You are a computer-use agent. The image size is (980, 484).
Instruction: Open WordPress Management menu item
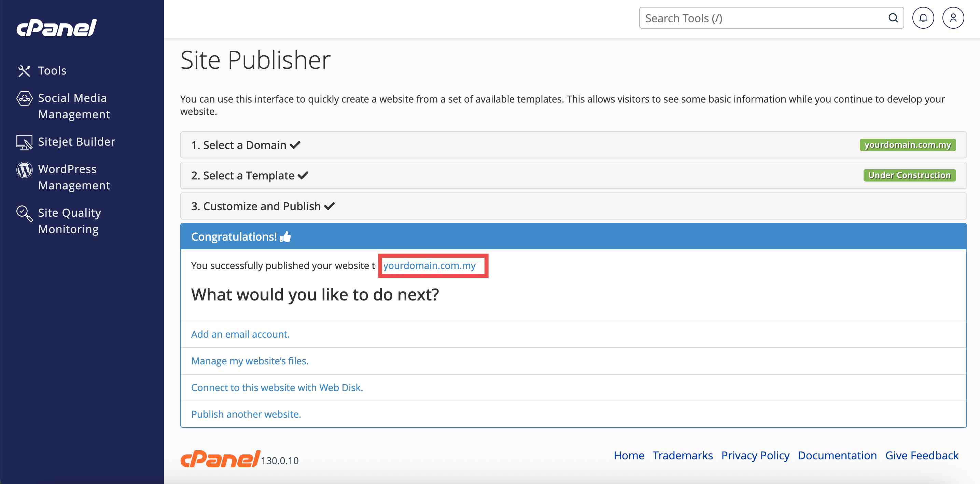pyautogui.click(x=74, y=177)
